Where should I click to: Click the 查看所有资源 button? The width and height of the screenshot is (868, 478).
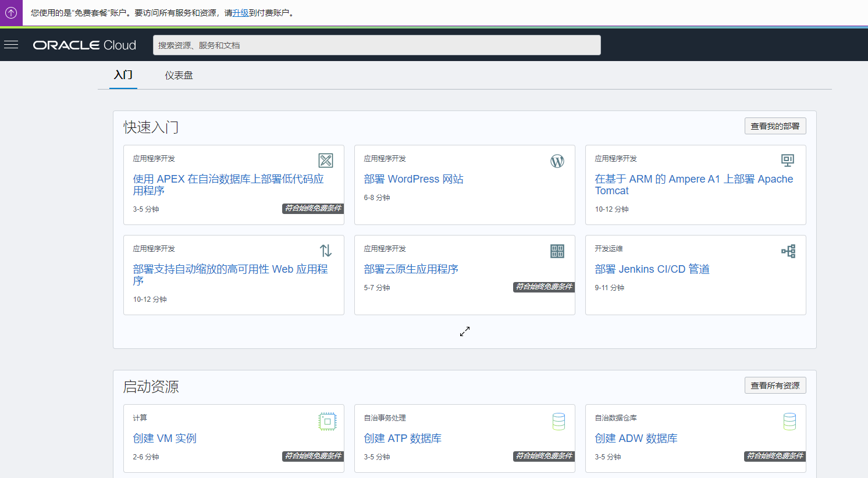point(775,386)
